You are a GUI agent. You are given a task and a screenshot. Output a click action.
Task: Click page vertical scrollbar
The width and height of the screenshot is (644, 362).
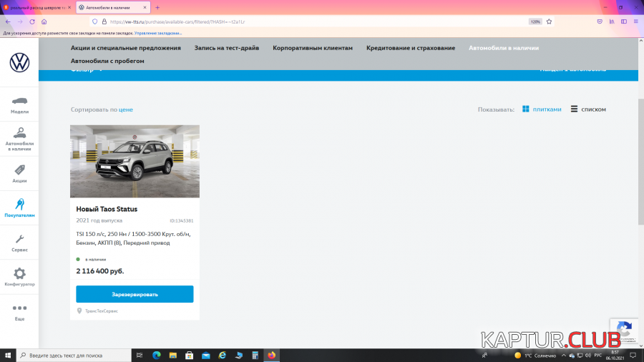640,161
